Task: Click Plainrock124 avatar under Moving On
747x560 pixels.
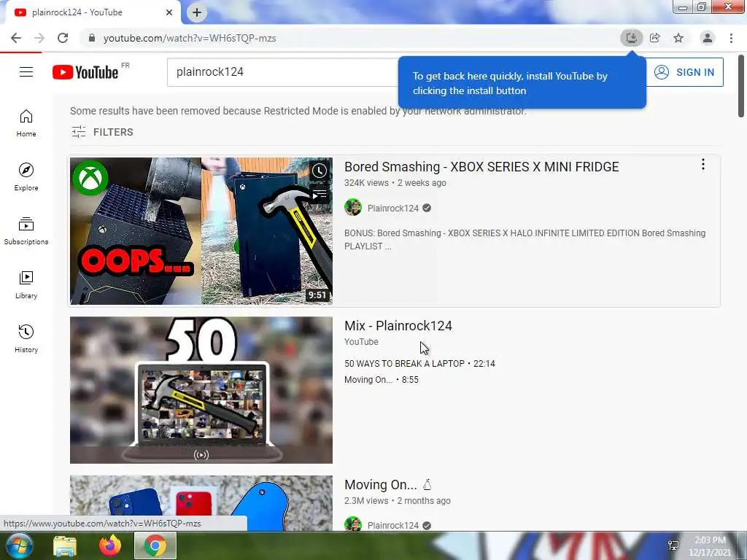Action: pyautogui.click(x=353, y=525)
